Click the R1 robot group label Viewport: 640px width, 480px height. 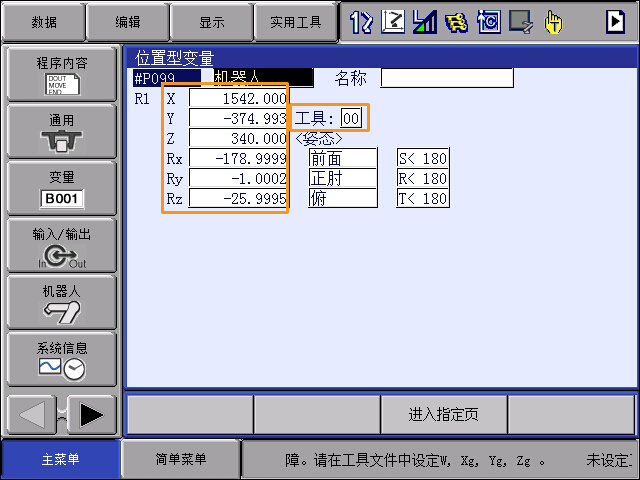pos(142,99)
